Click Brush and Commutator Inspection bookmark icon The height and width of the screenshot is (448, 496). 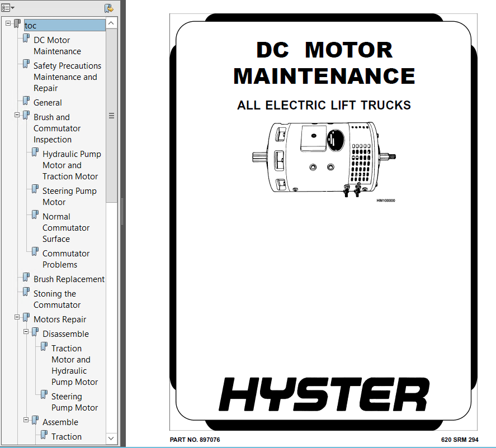coord(26,116)
